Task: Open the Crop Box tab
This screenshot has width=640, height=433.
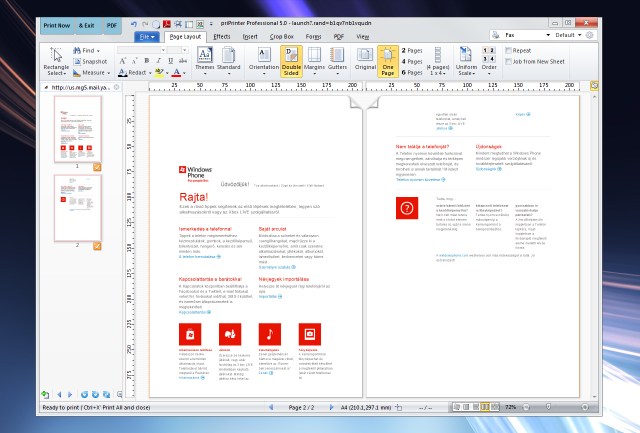Action: [x=282, y=35]
